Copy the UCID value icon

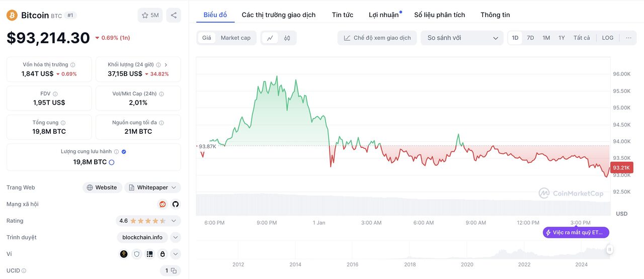coord(174,270)
